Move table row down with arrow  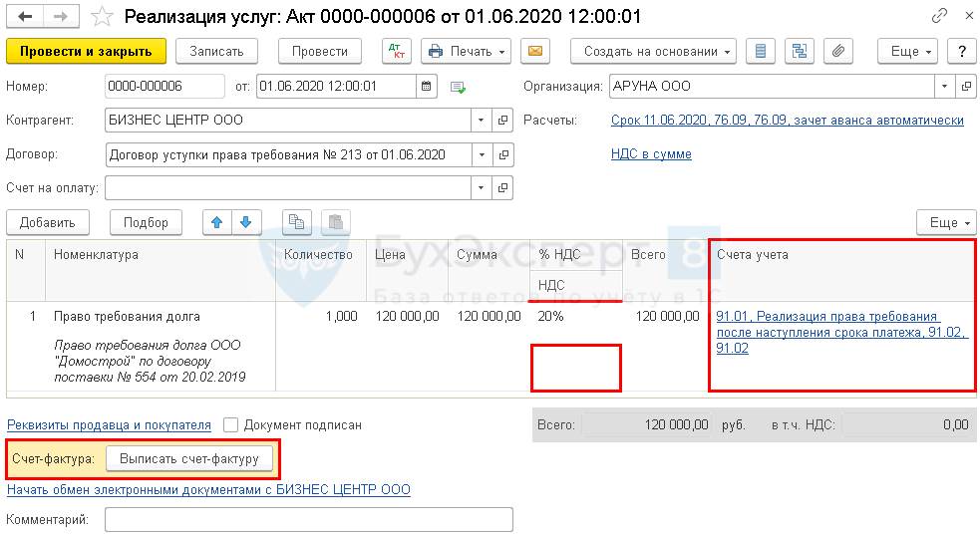coord(246,222)
